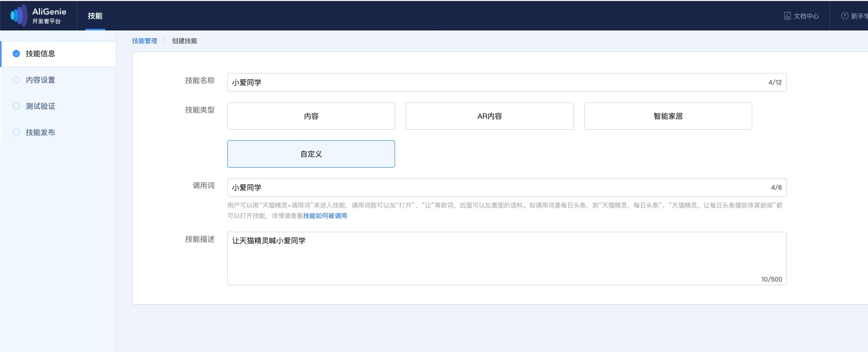Select the AR内容 skill type
The width and height of the screenshot is (868, 352).
(x=490, y=116)
